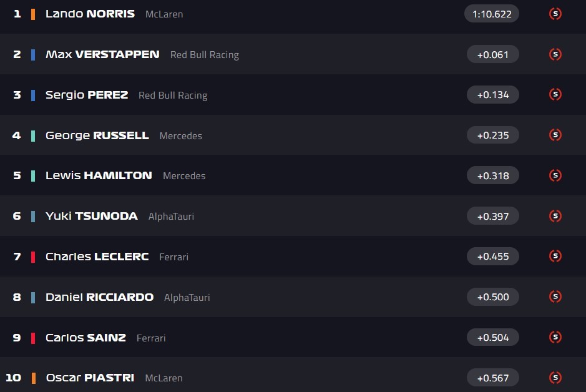Screen dimensions: 586x392
Task: Click Leclerc's red tyre icon
Action: [555, 256]
